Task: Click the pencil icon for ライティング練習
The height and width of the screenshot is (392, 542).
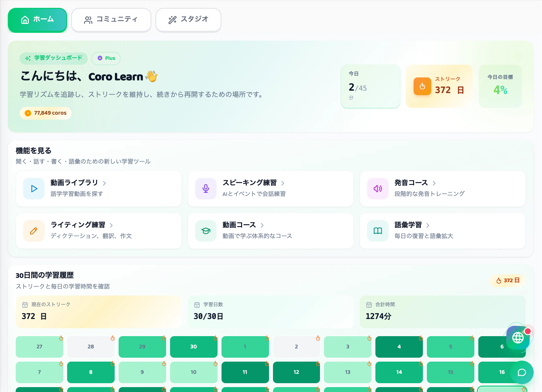Action: pyautogui.click(x=34, y=231)
